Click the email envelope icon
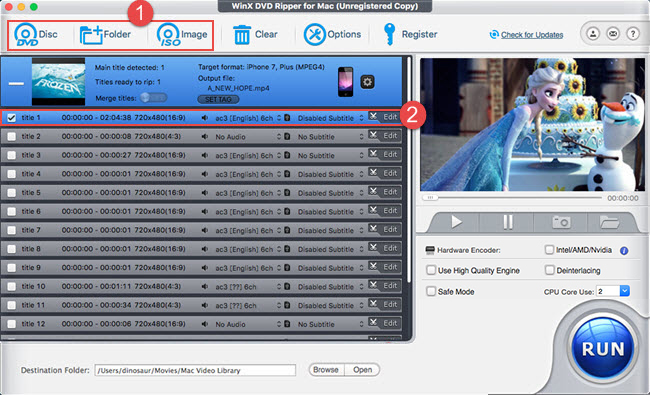 pos(613,34)
